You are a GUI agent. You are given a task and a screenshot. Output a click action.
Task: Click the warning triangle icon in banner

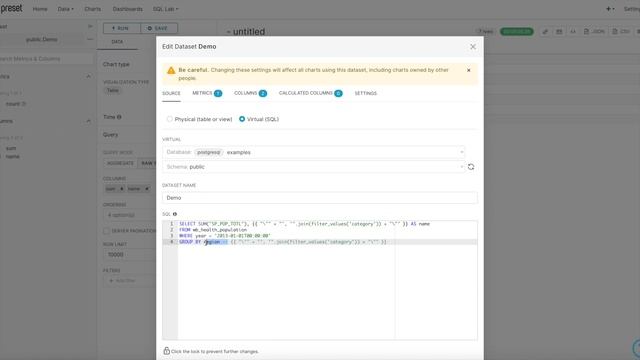171,70
